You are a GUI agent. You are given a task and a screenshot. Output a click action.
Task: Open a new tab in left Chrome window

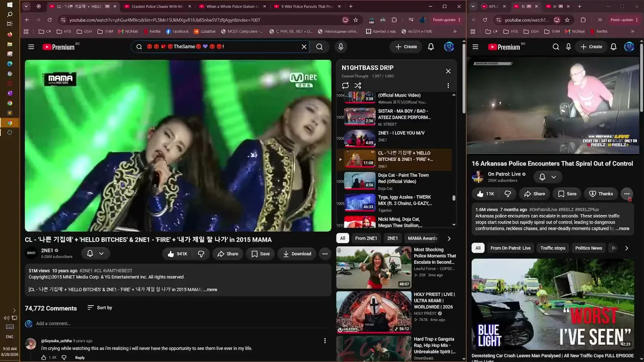pyautogui.click(x=351, y=7)
